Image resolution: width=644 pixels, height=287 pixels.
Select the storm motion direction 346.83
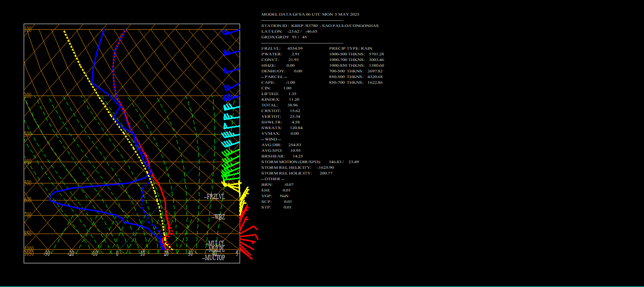[335, 162]
